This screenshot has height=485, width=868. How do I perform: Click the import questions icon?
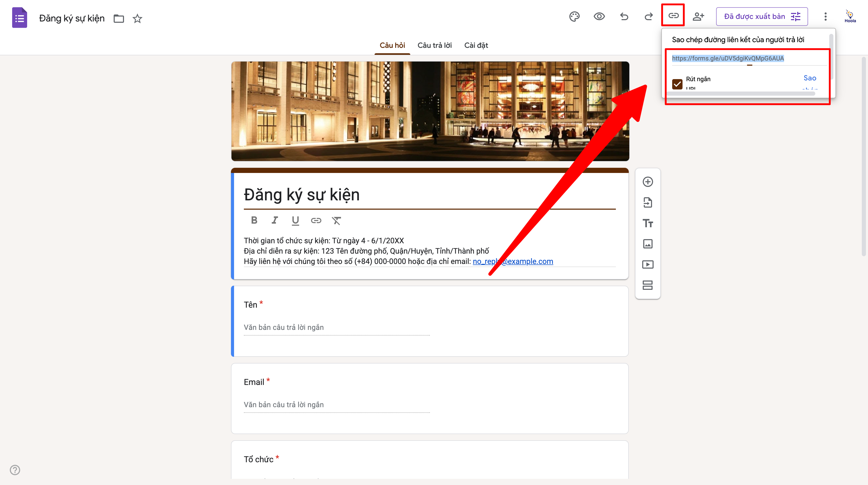[x=648, y=202]
